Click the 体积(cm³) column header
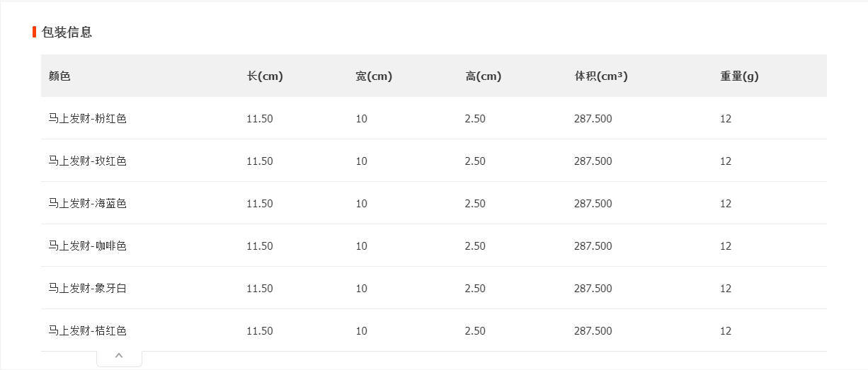868x370 pixels. (x=601, y=76)
